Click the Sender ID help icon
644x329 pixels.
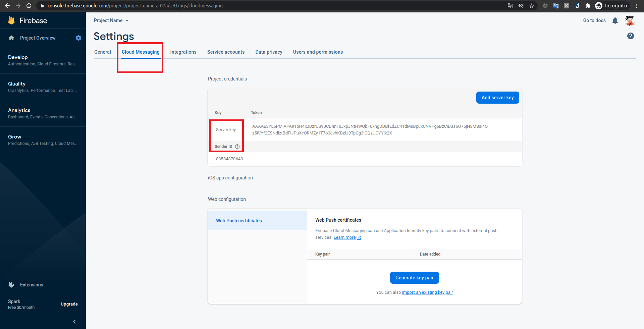(237, 147)
